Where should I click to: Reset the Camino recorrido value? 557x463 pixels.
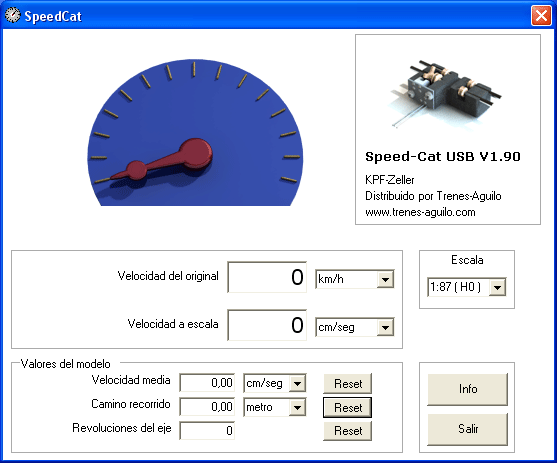point(348,407)
